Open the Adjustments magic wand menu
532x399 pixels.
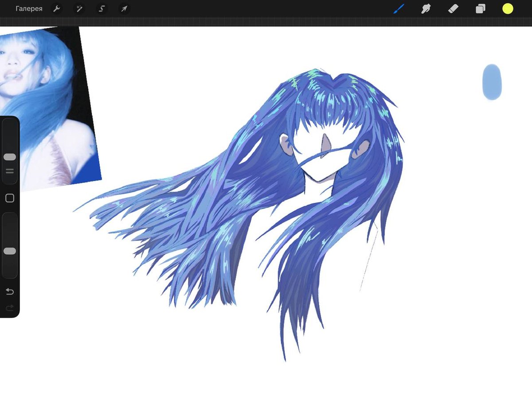pos(79,8)
